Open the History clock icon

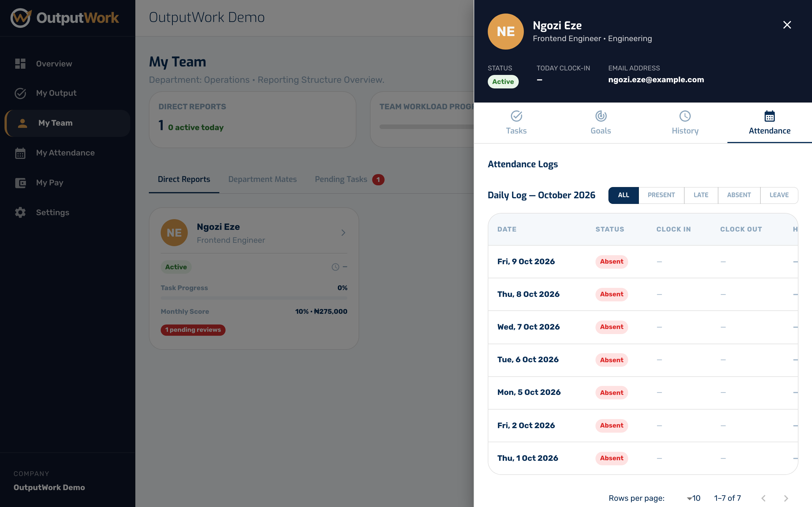(x=685, y=116)
